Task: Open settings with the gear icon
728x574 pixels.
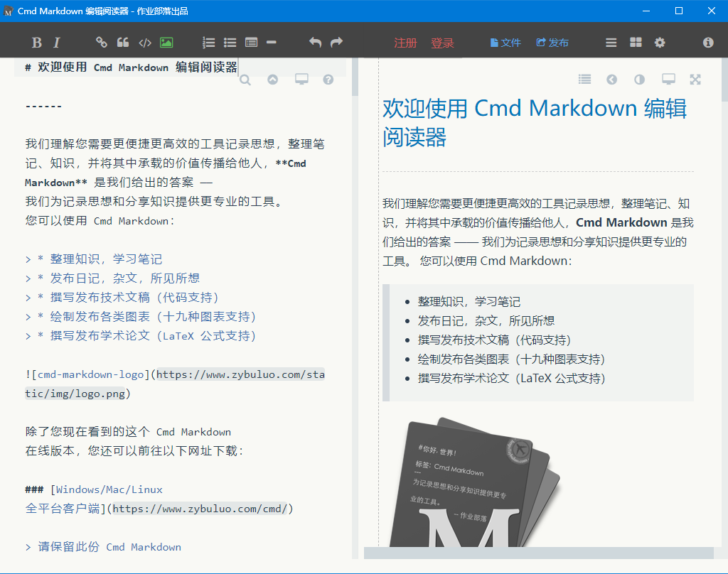Action: pos(660,43)
